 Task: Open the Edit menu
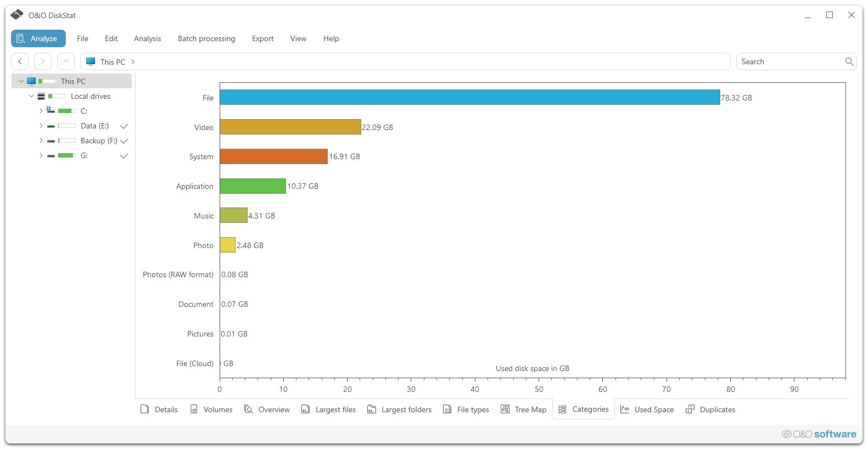(111, 38)
